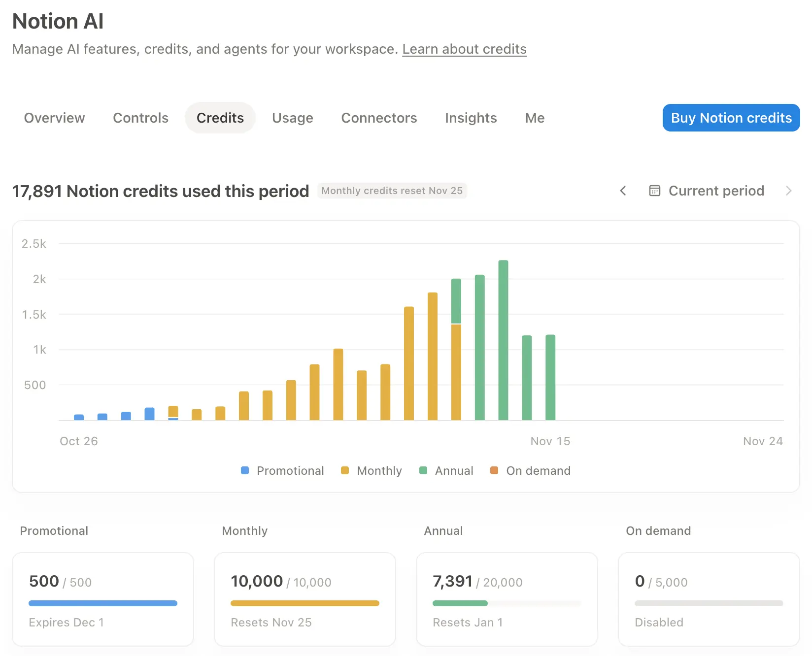812x656 pixels.
Task: Click the On demand legend label
Action: coord(538,470)
